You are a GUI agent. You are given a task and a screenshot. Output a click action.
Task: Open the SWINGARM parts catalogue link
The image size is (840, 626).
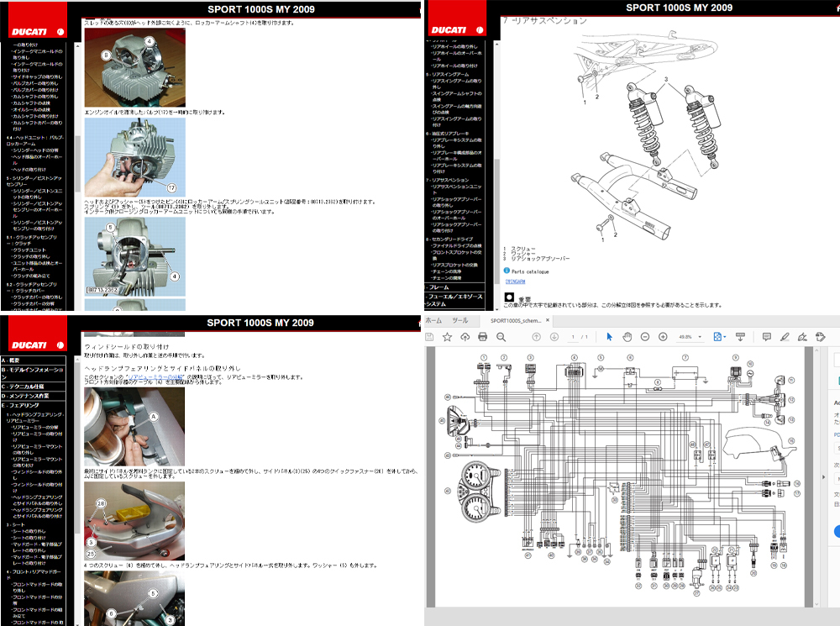(516, 281)
